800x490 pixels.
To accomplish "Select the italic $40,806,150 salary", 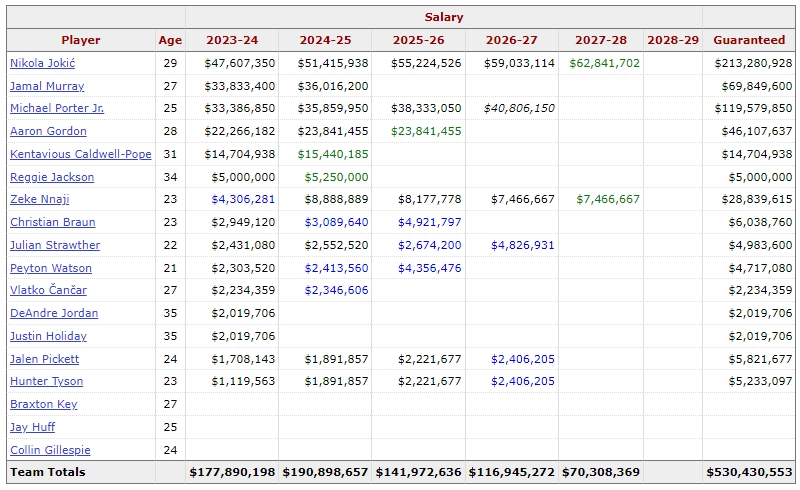I will (519, 108).
